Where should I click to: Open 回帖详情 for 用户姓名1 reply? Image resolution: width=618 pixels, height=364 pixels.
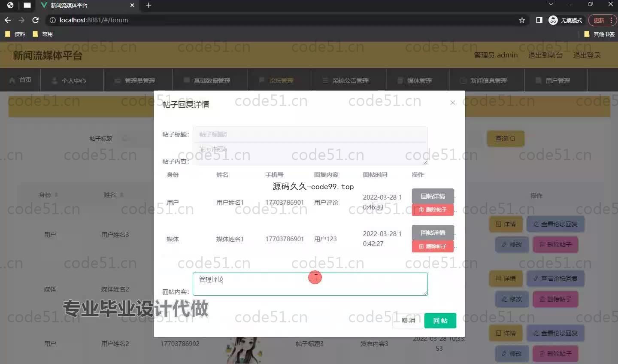pos(433,196)
